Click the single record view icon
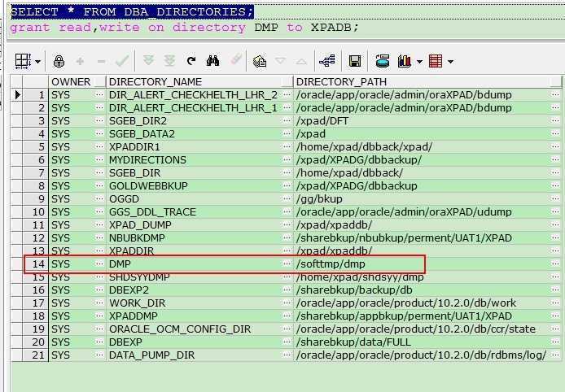 click(x=260, y=62)
